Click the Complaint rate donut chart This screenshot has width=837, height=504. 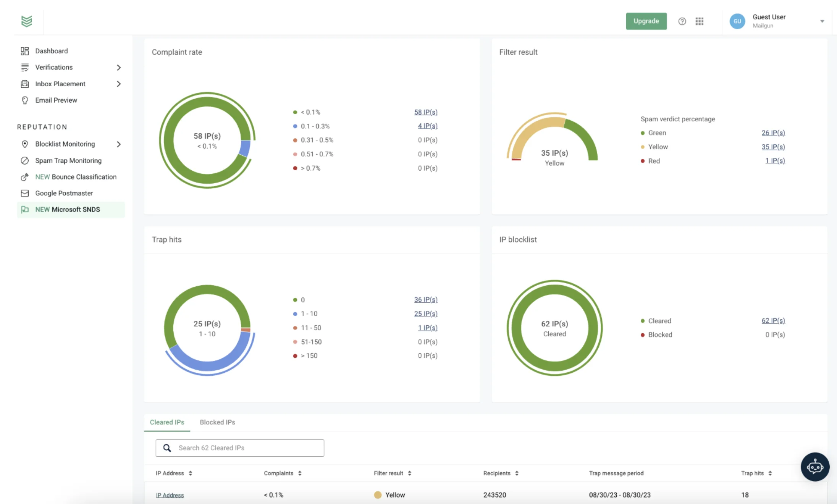pyautogui.click(x=207, y=140)
